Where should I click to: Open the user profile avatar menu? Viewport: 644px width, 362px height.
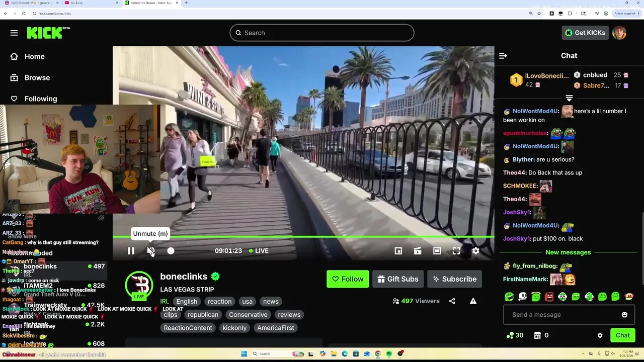click(619, 33)
